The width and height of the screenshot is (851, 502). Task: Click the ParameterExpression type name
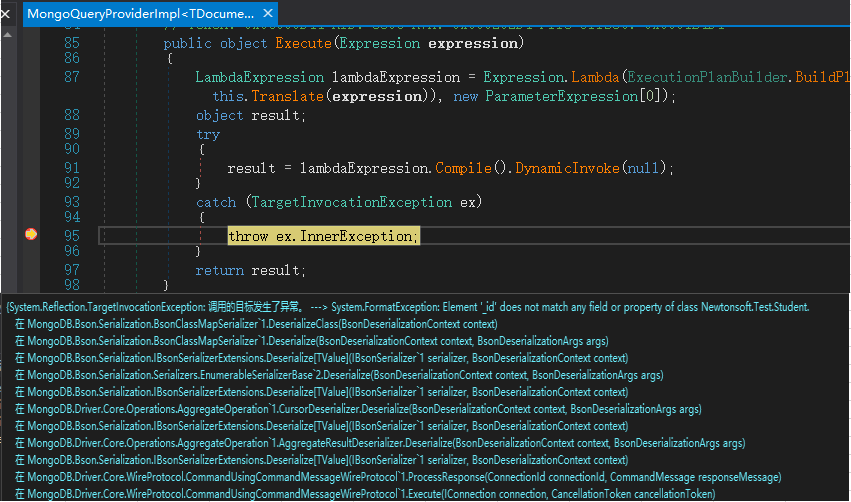click(x=560, y=96)
